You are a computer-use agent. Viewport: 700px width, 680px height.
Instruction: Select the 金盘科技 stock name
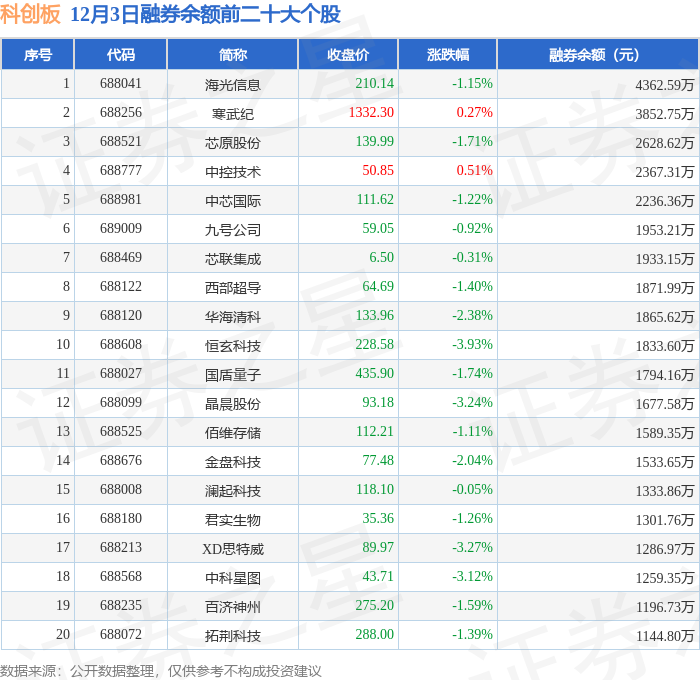pyautogui.click(x=233, y=462)
